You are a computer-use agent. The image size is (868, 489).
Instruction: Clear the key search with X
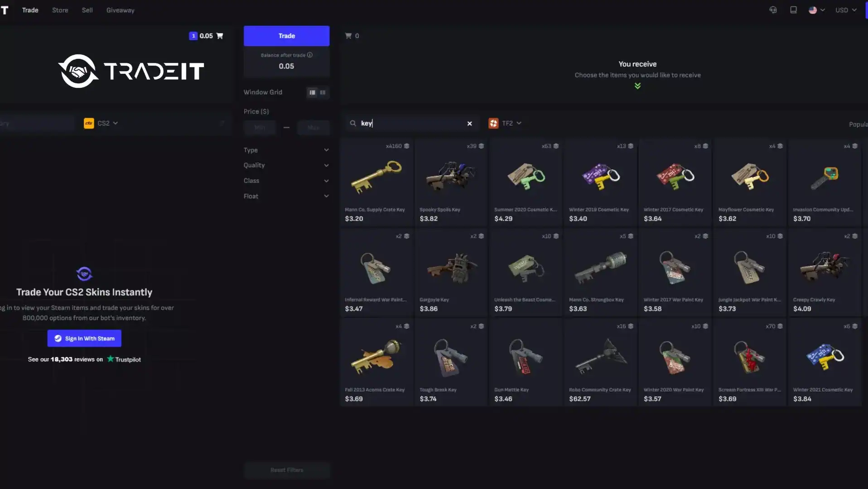(470, 123)
